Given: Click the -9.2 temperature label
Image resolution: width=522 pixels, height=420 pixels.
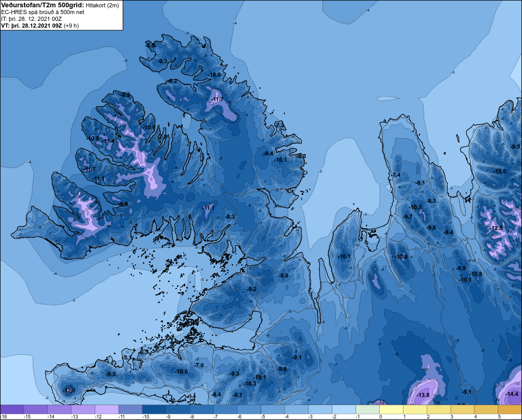Looking at the screenshot, I should (252, 289).
